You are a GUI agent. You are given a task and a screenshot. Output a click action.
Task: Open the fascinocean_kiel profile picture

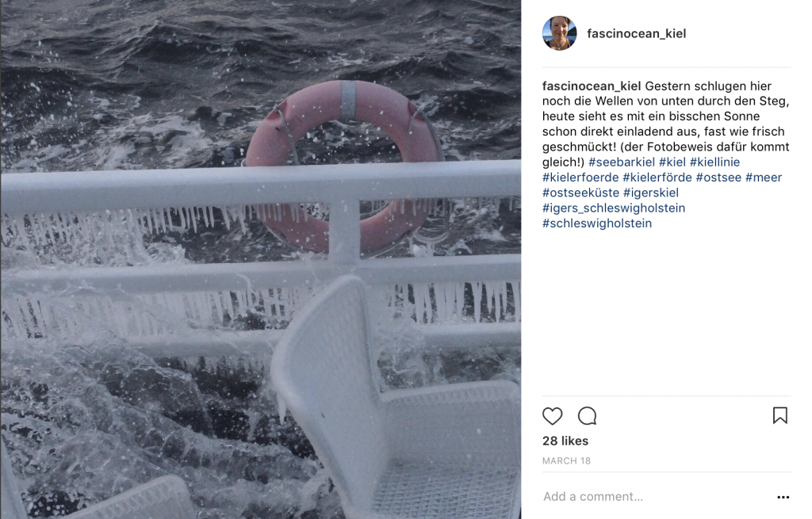pyautogui.click(x=559, y=33)
